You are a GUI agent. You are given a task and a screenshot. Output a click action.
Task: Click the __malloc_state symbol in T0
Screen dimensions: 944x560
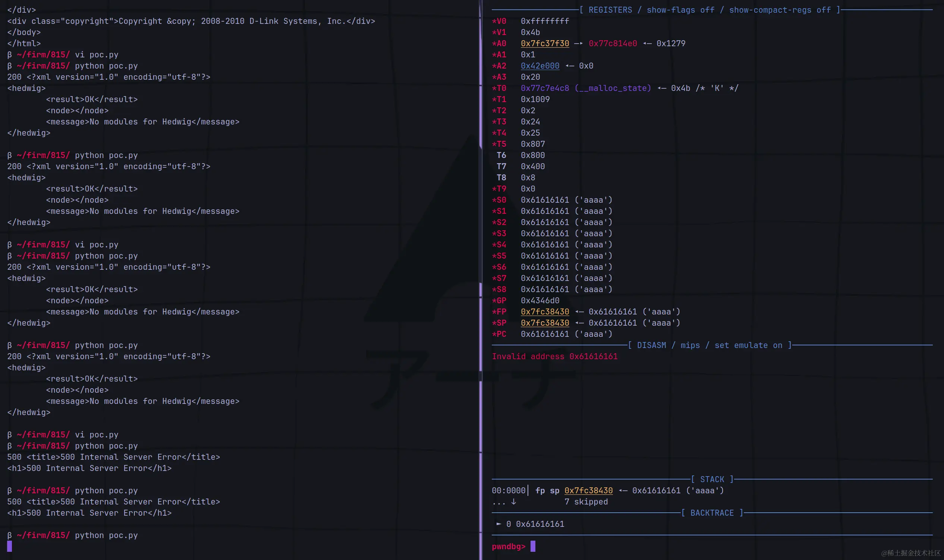pyautogui.click(x=613, y=88)
